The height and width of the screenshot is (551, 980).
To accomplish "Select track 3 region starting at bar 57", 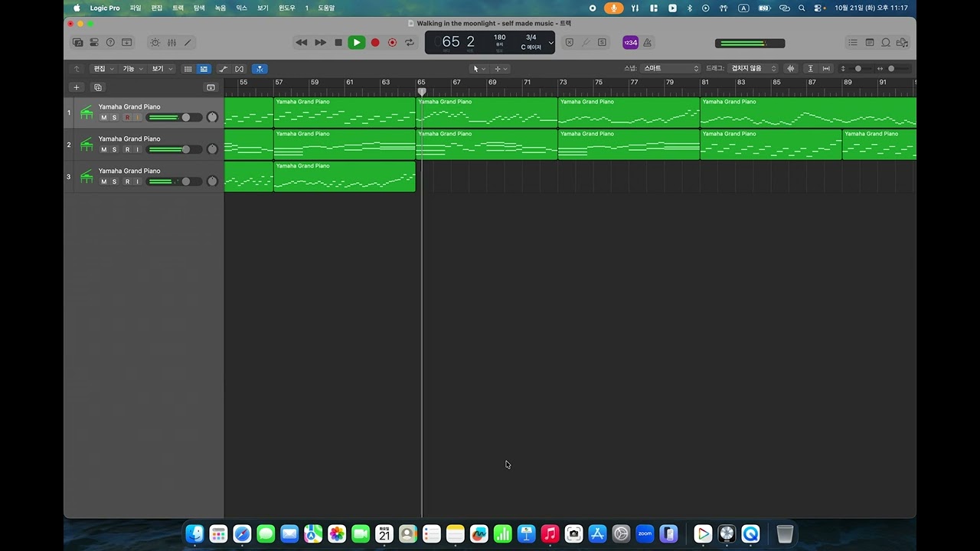I will [345, 176].
